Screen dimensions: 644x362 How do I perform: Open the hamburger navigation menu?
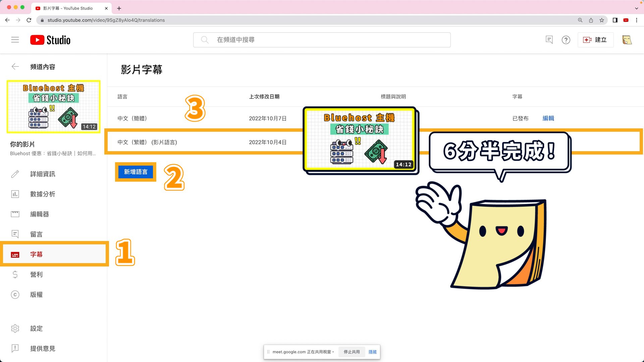pyautogui.click(x=15, y=40)
